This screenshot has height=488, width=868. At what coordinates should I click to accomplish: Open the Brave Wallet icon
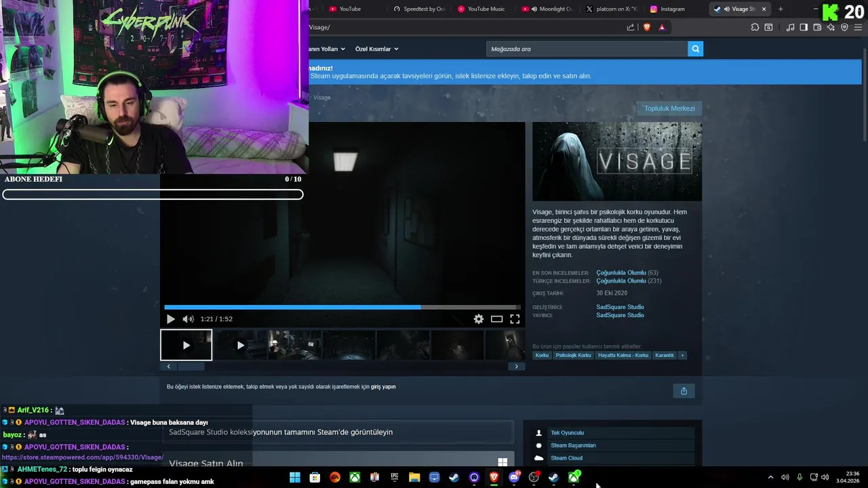pyautogui.click(x=817, y=27)
